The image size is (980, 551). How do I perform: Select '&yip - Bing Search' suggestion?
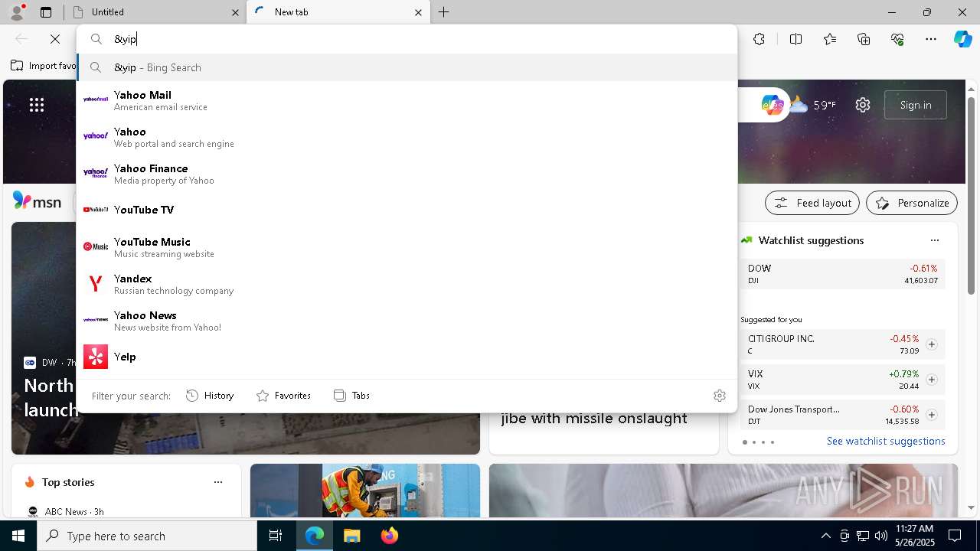[407, 67]
